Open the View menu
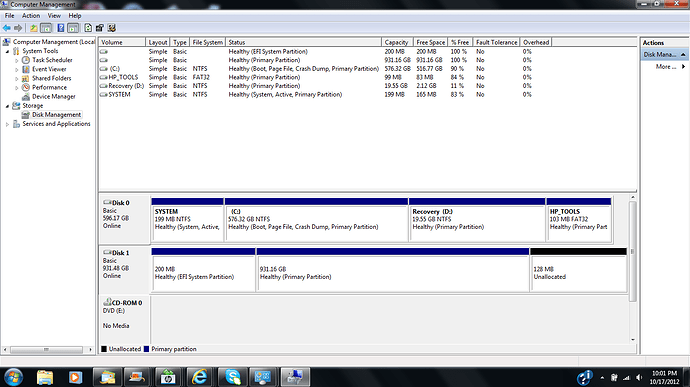The width and height of the screenshot is (690, 387). pos(54,15)
